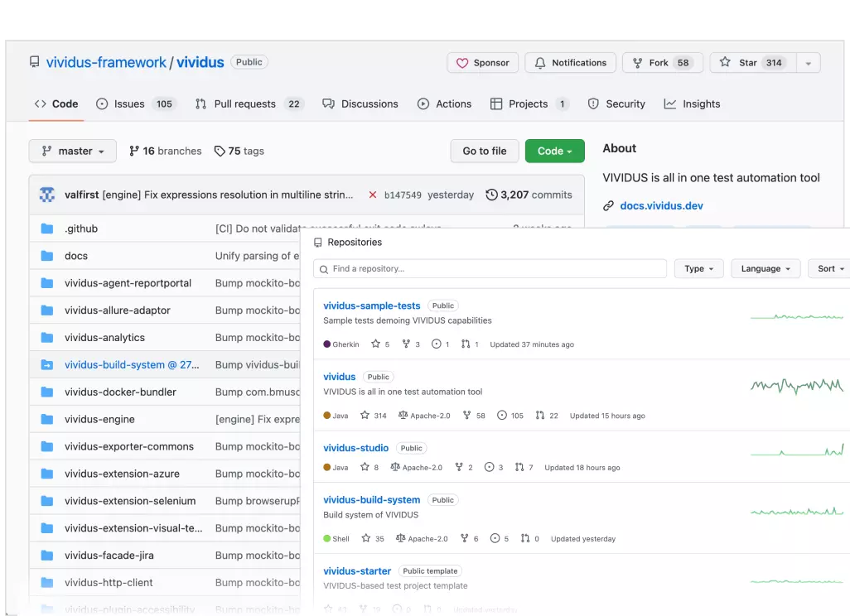Viewport: 850px width, 616px height.
Task: Expand the Language filter dropdown
Action: (x=765, y=269)
